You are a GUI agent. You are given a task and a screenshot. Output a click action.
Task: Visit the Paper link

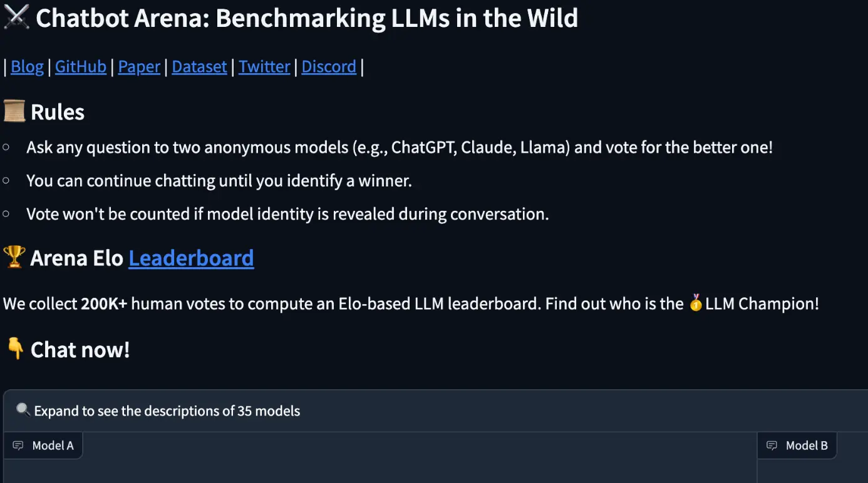139,66
